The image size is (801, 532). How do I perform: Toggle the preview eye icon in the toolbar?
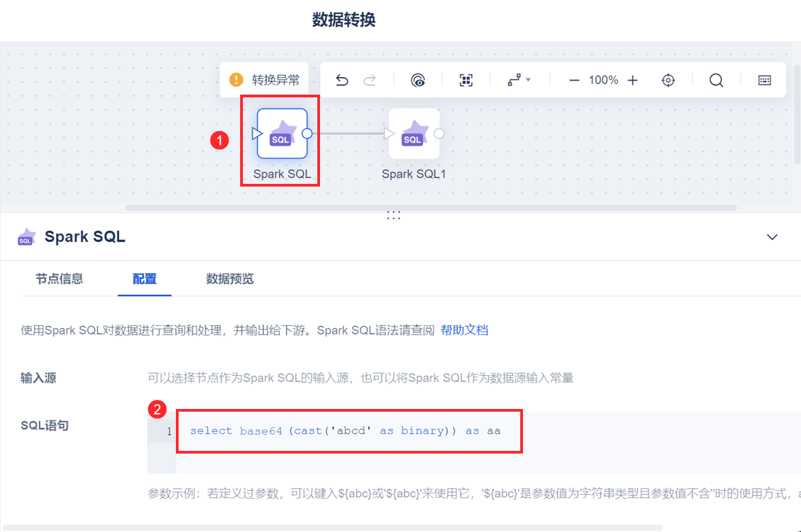[x=418, y=80]
